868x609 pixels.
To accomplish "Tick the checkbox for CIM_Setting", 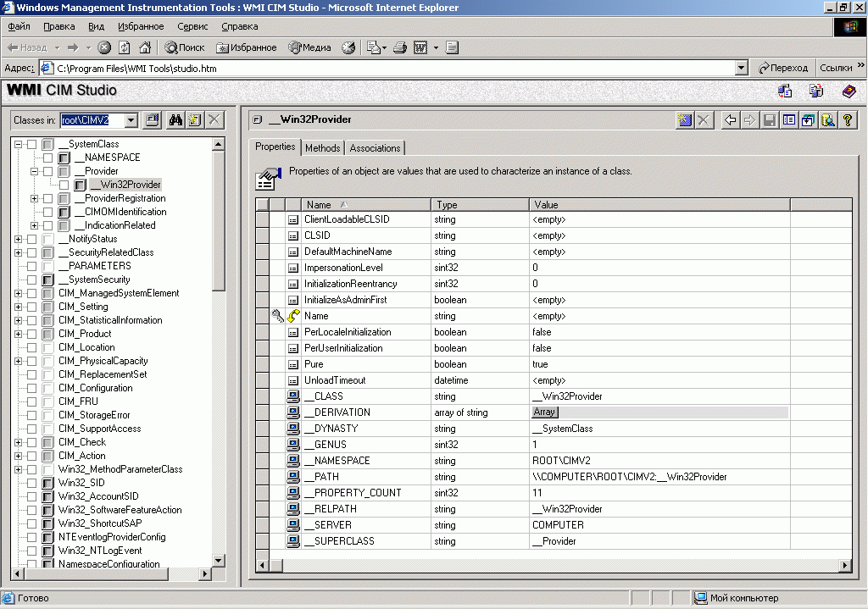I will [32, 307].
